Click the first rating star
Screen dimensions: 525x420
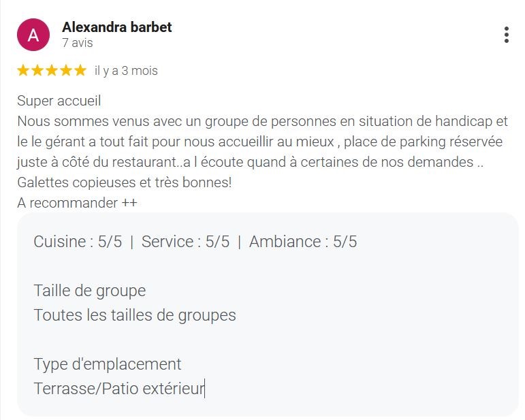tap(24, 70)
